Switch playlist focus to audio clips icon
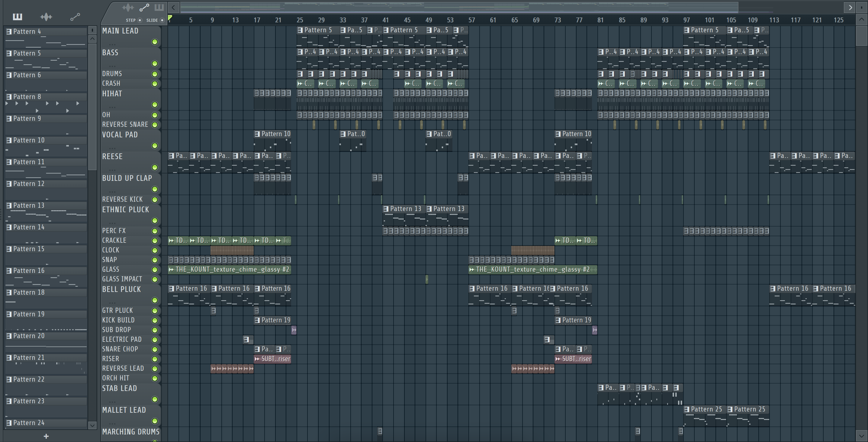 pos(128,7)
